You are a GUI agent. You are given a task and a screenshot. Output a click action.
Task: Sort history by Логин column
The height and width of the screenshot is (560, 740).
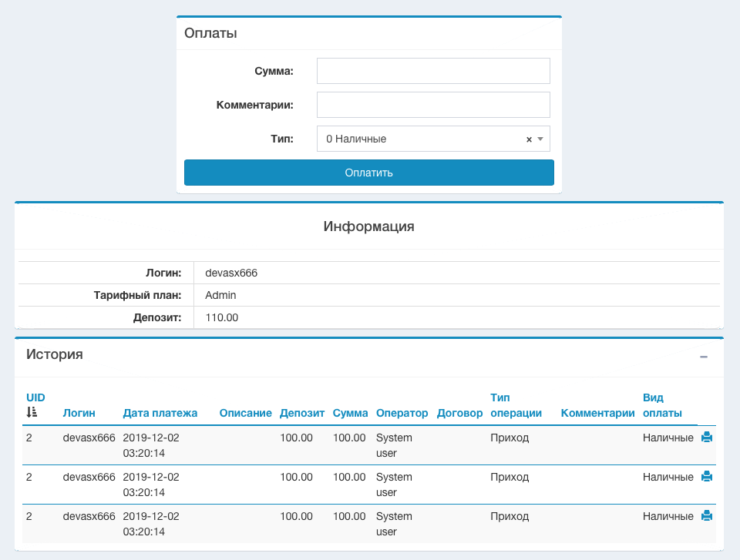(x=79, y=413)
